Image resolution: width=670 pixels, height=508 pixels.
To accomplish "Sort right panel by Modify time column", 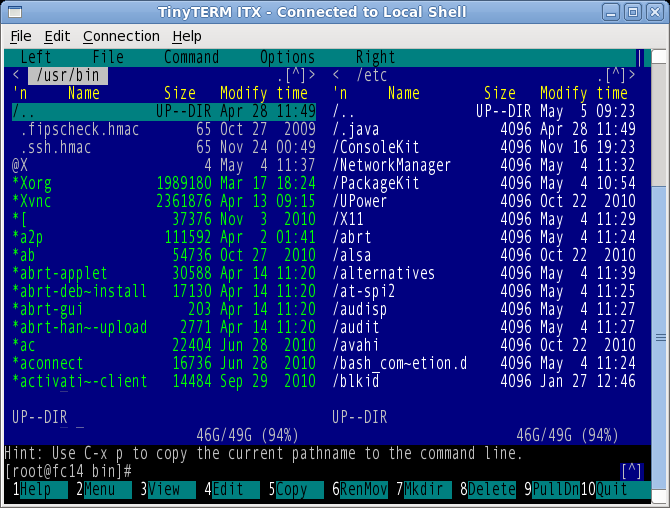I will pyautogui.click(x=584, y=93).
